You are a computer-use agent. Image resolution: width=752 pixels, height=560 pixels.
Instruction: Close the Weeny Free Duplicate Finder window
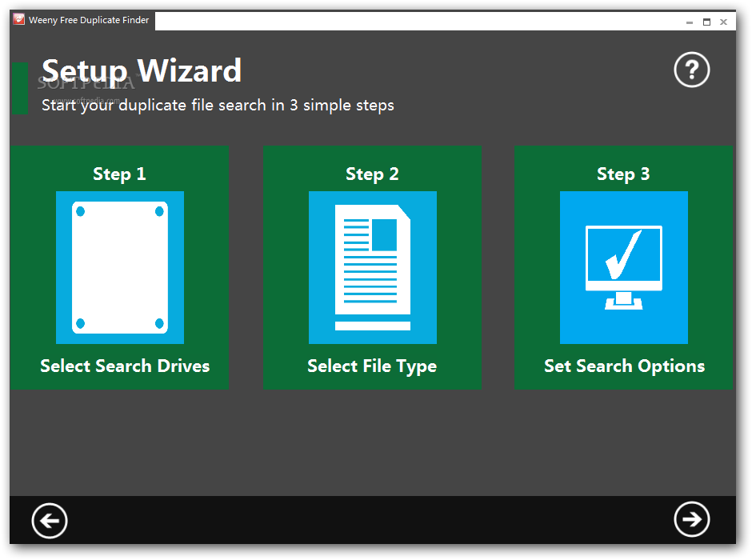coord(724,22)
